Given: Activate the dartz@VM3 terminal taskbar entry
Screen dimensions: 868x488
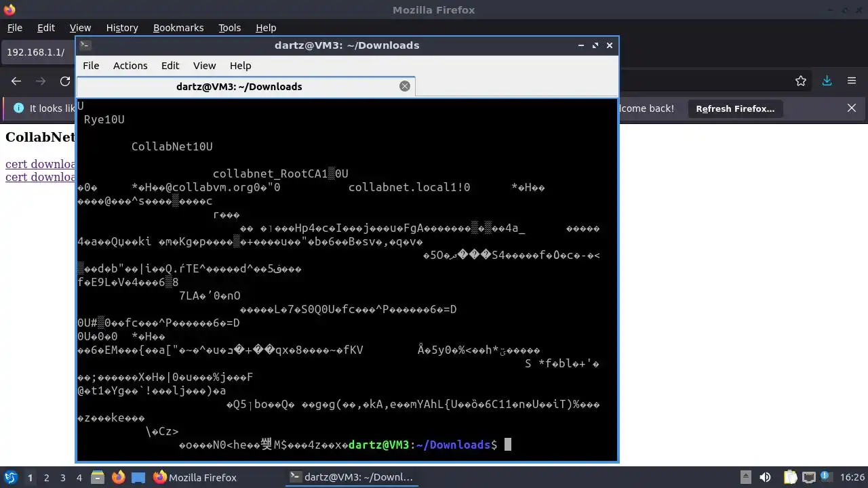Looking at the screenshot, I should pyautogui.click(x=351, y=477).
